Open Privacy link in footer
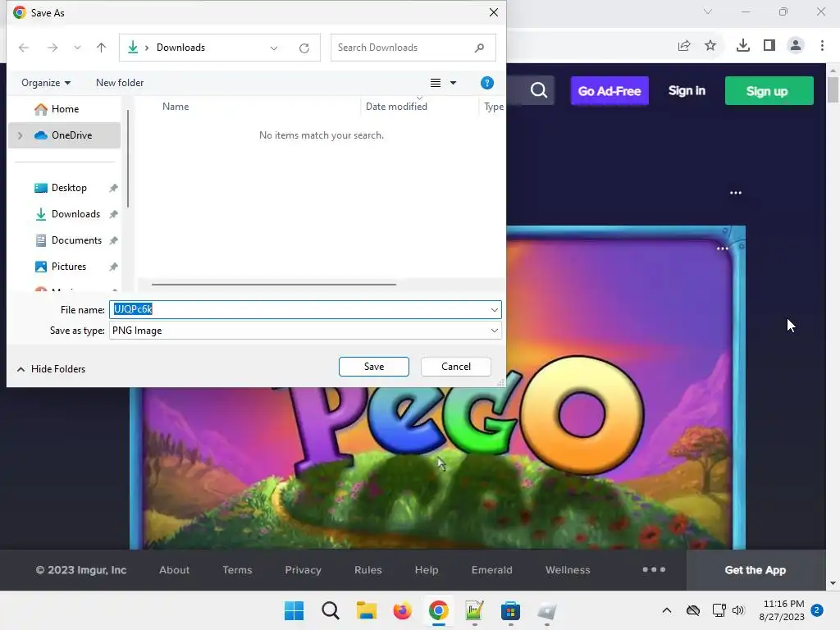 click(304, 570)
